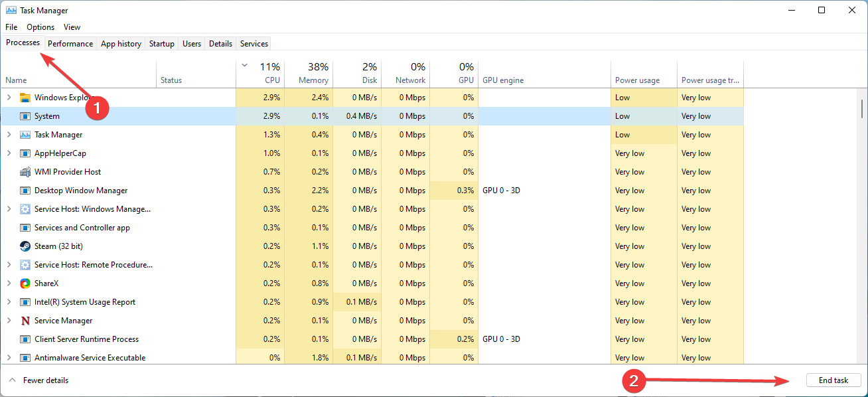The height and width of the screenshot is (397, 868).
Task: Sort by the CPU column header
Action: click(260, 74)
